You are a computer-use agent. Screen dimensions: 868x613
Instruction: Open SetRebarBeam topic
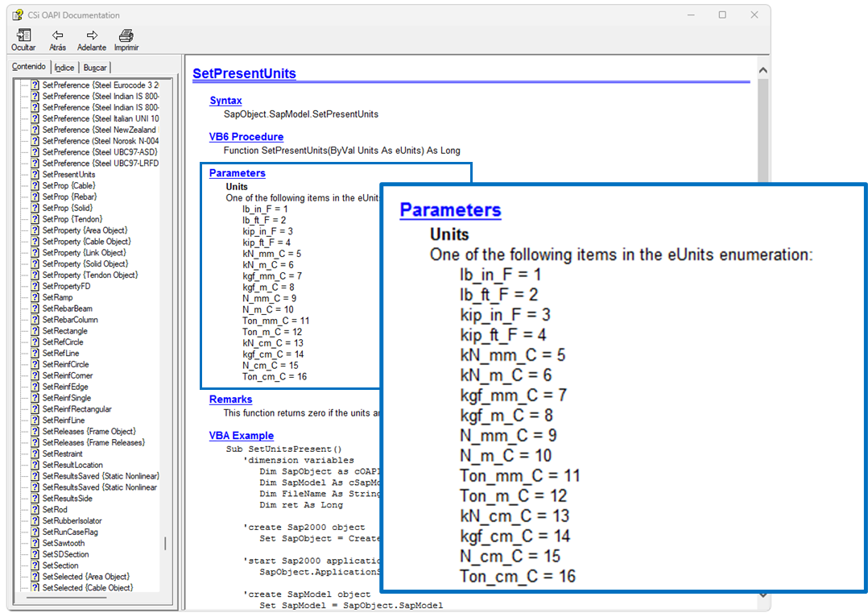[67, 309]
